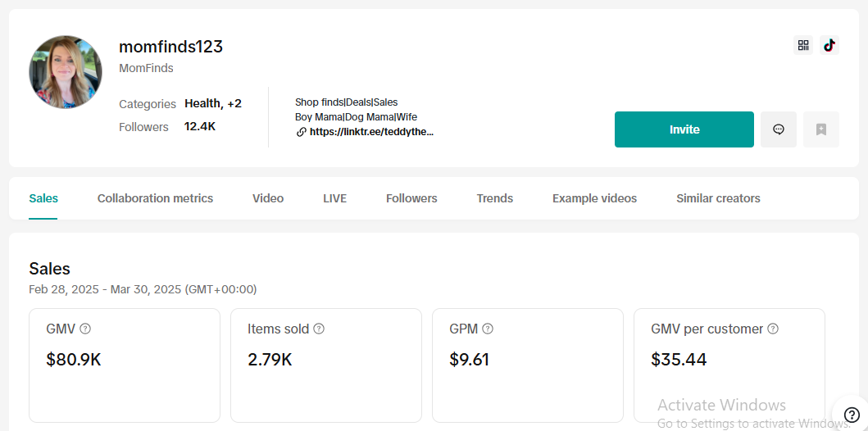
Task: Invite the creator momfinds123
Action: [x=684, y=129]
